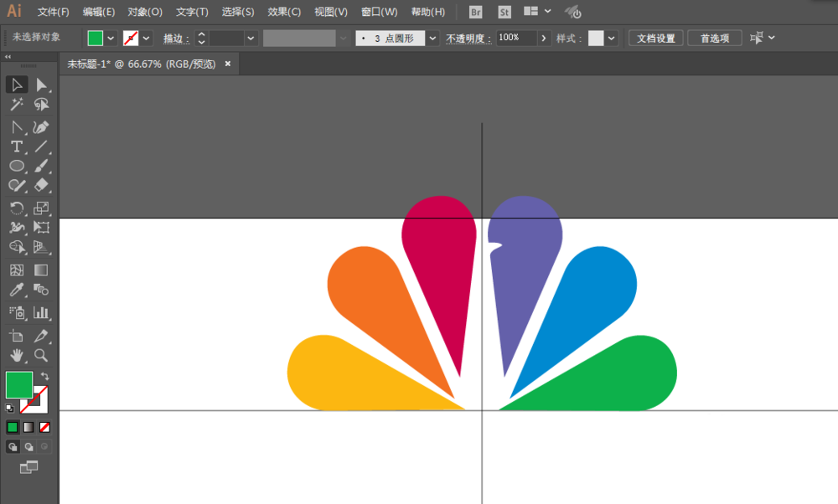Enable Draw Inside mode
838x504 pixels.
tap(44, 447)
